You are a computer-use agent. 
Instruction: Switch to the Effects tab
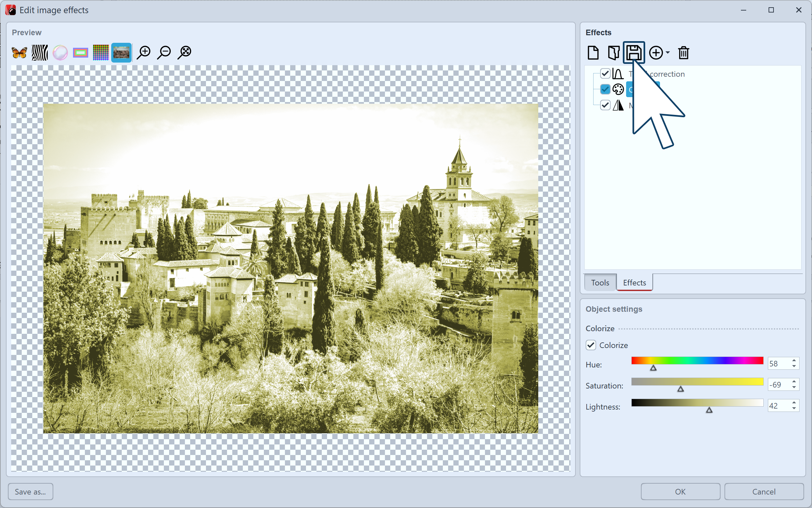click(634, 282)
